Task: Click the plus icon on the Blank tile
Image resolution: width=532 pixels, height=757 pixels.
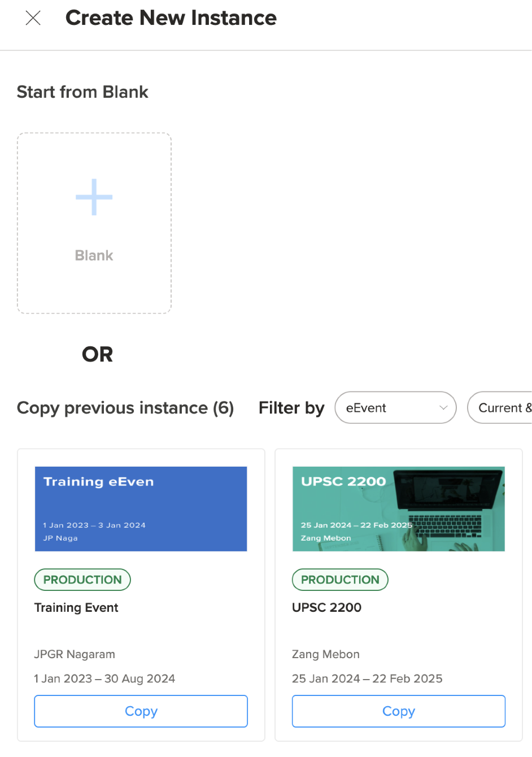Action: pos(94,197)
